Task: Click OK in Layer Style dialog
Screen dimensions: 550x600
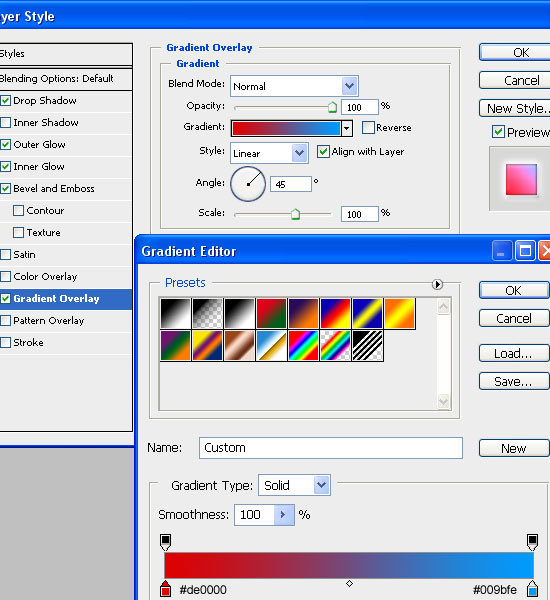Action: click(x=515, y=52)
